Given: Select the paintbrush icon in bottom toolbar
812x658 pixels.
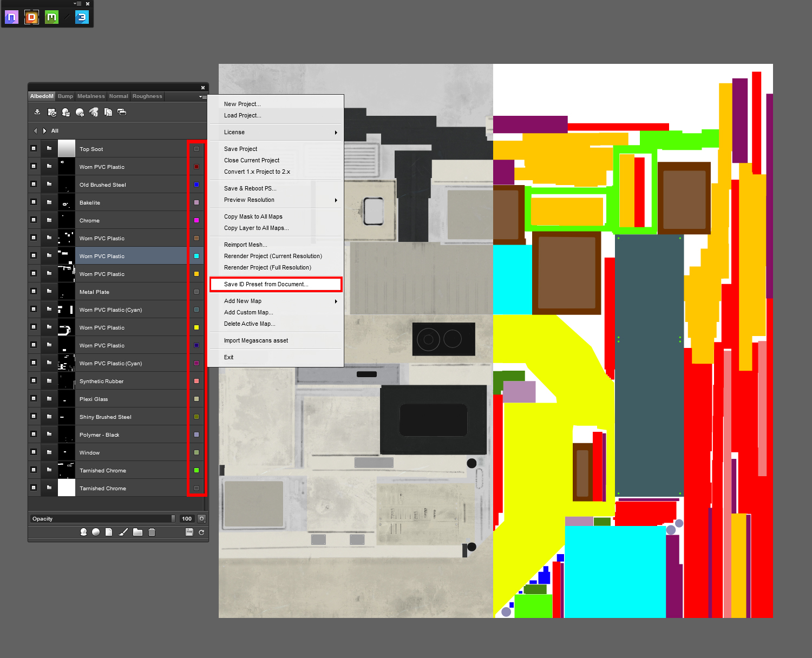Looking at the screenshot, I should (x=123, y=532).
